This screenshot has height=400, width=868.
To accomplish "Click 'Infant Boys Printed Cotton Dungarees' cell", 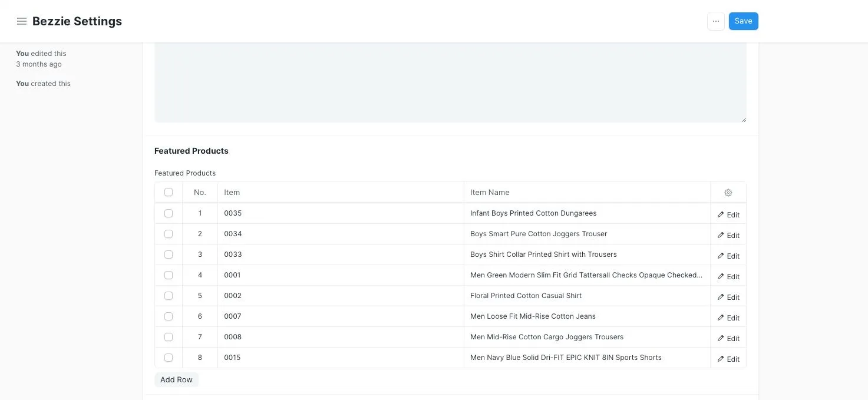I will [587, 213].
